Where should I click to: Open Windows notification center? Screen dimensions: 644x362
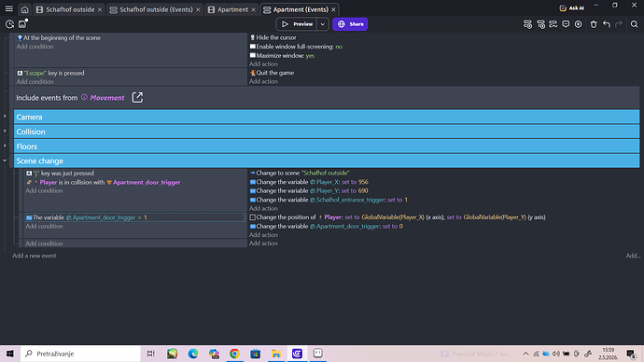[x=631, y=354]
